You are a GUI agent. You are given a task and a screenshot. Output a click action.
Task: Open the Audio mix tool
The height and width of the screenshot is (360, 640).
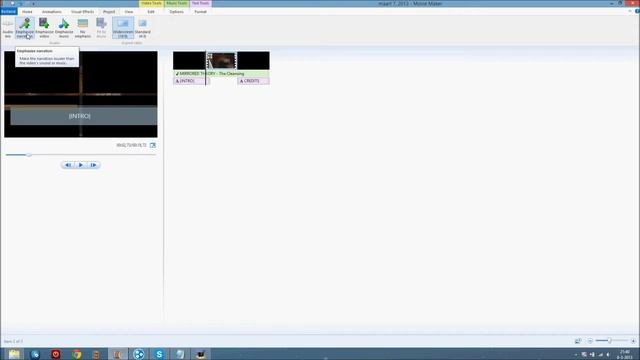coord(8,28)
